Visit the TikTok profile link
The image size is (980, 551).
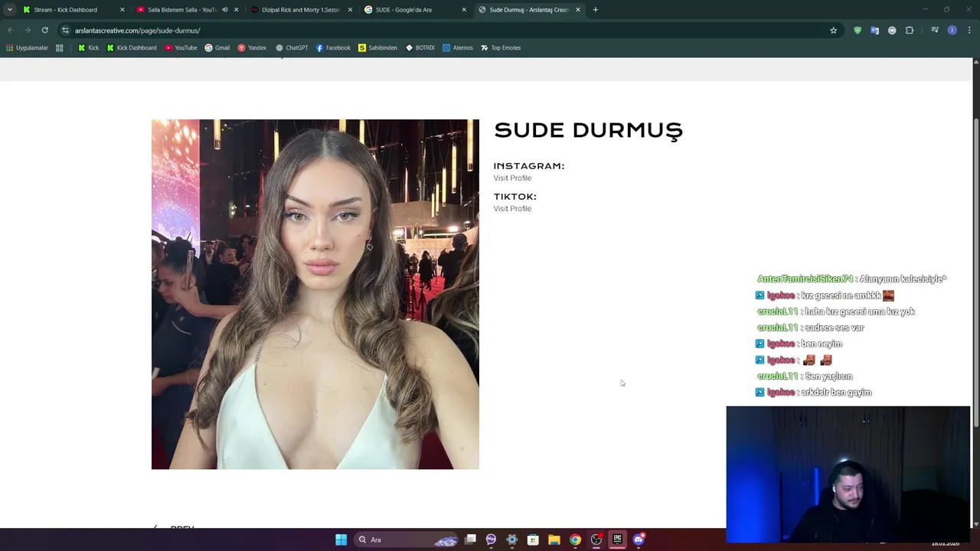(x=512, y=209)
